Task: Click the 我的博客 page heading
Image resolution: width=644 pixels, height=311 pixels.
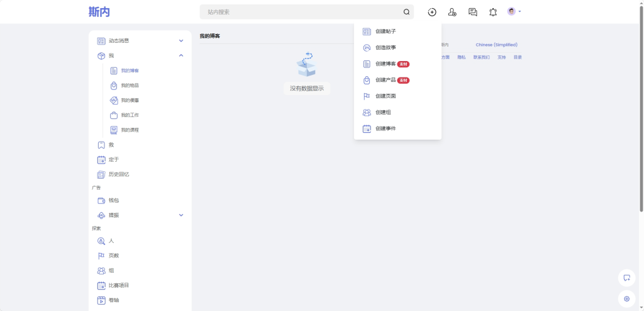Action: tap(210, 37)
